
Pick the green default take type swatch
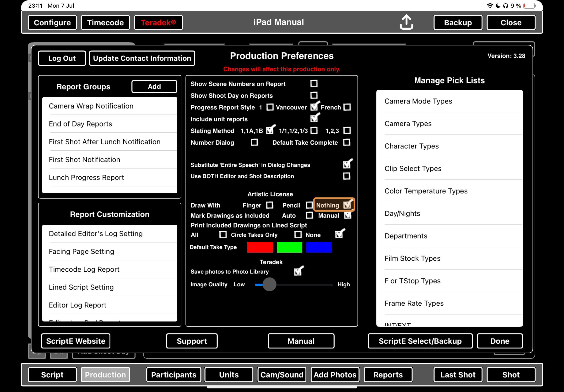pyautogui.click(x=289, y=247)
